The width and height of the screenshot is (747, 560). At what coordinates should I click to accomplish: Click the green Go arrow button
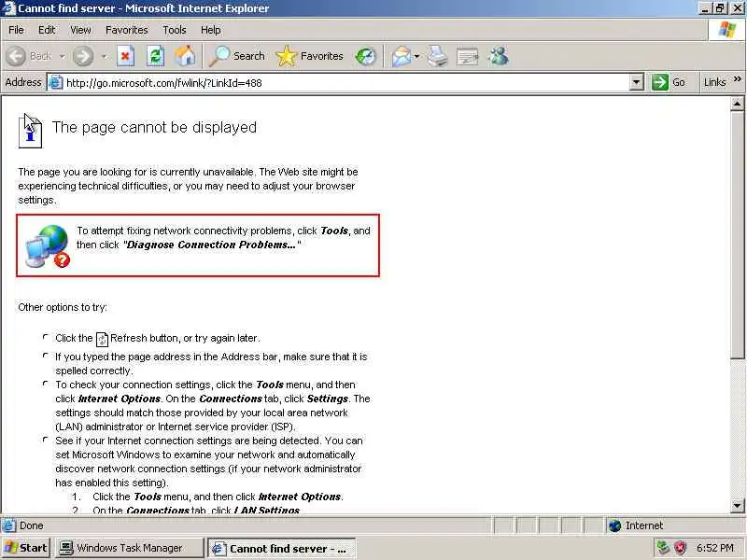660,82
